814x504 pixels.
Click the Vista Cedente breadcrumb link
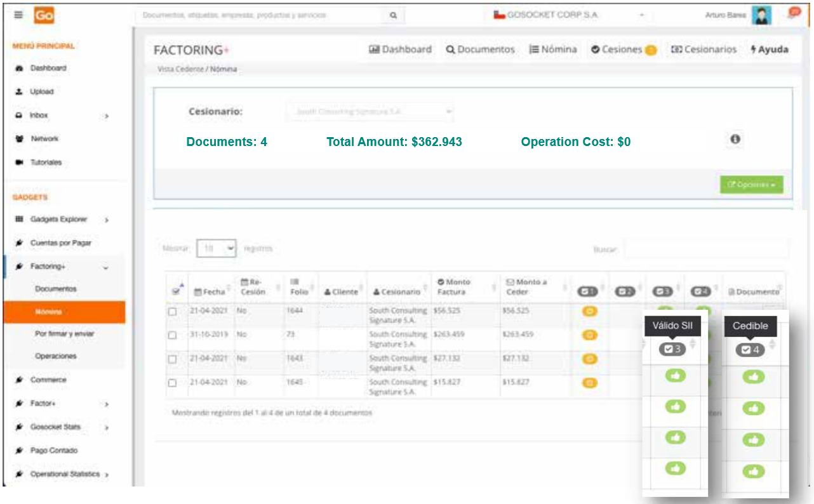(x=179, y=69)
